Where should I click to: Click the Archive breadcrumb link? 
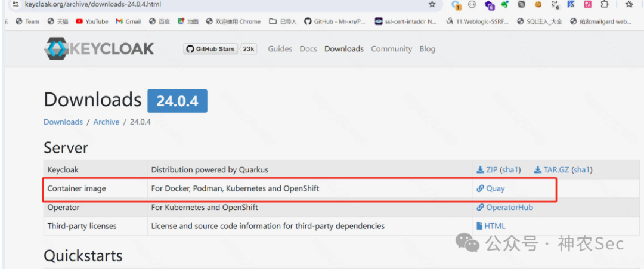click(x=106, y=122)
